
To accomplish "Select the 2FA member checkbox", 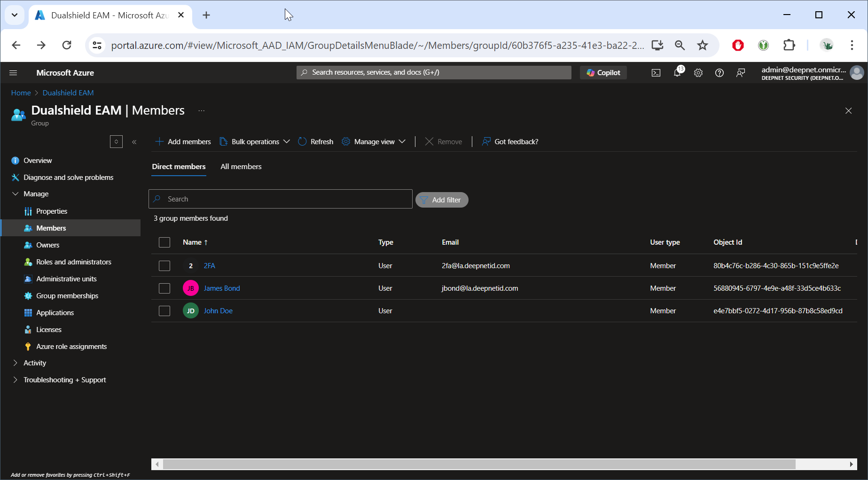I will click(164, 266).
